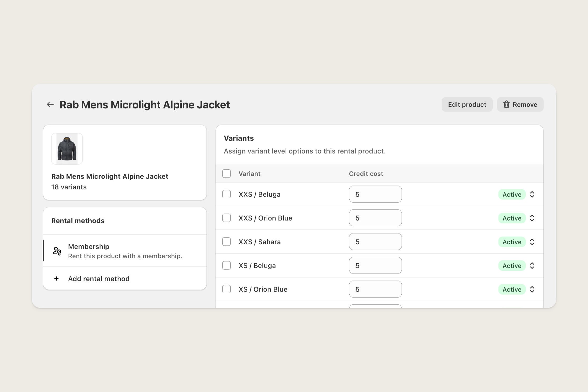The height and width of the screenshot is (392, 588).
Task: Click the XXS / Sahara variant name
Action: [x=259, y=242]
